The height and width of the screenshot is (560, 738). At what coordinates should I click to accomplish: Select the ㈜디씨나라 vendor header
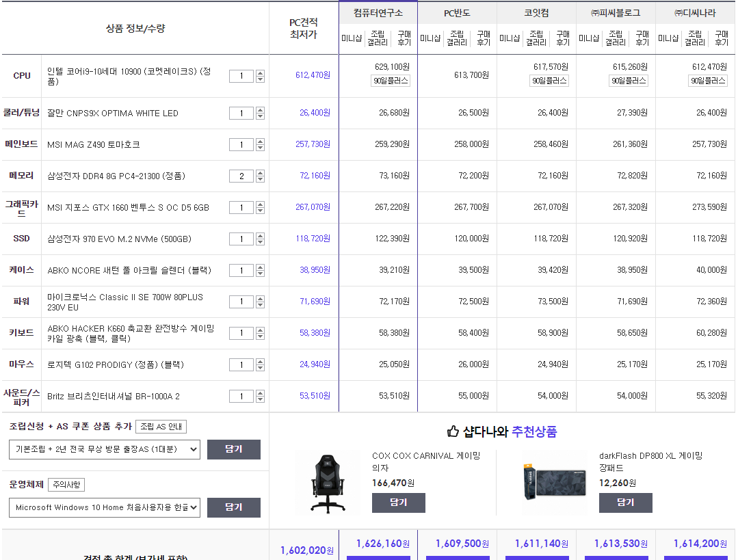[695, 13]
